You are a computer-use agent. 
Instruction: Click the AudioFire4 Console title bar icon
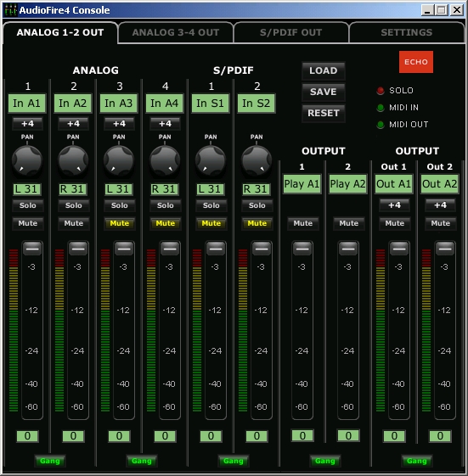(11, 10)
